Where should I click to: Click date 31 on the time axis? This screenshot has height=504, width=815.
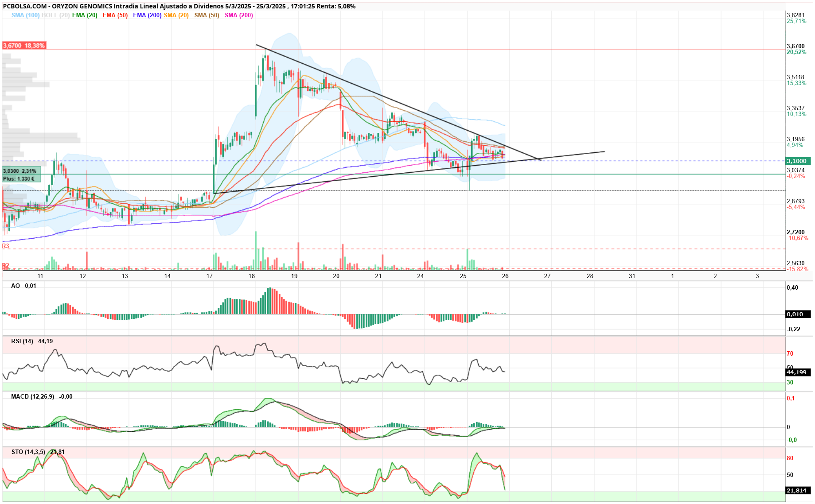pyautogui.click(x=632, y=276)
